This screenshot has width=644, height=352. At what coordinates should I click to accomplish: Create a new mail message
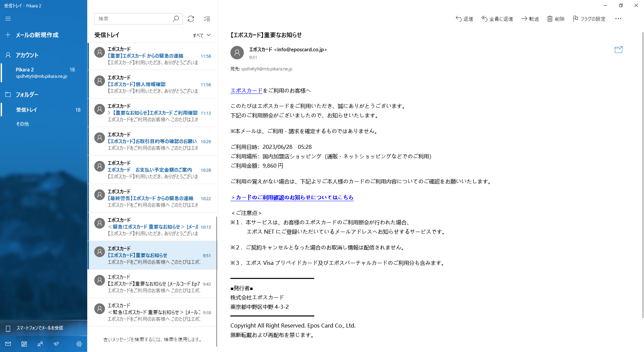[44, 35]
